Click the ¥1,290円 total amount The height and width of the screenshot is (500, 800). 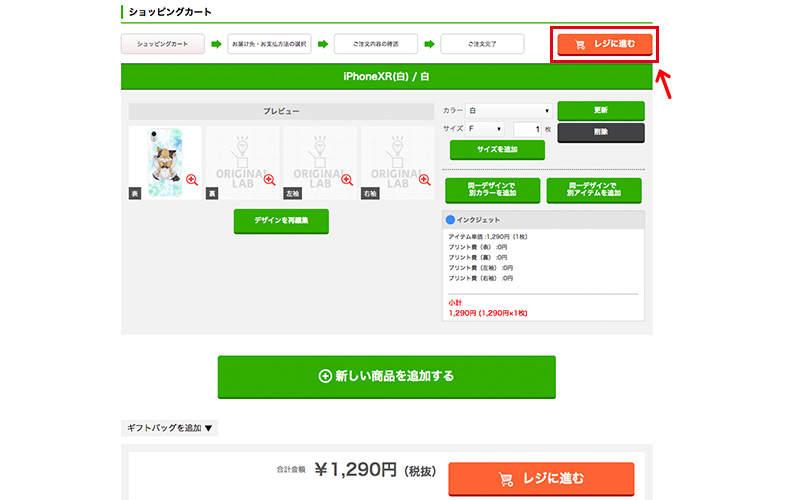tap(356, 469)
